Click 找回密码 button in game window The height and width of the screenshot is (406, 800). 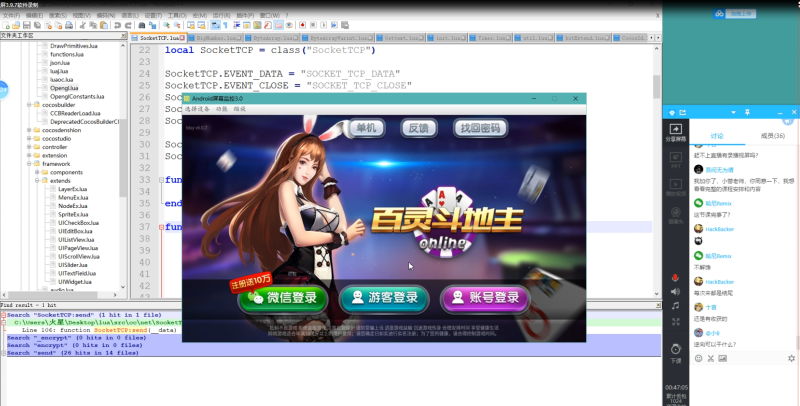[480, 128]
